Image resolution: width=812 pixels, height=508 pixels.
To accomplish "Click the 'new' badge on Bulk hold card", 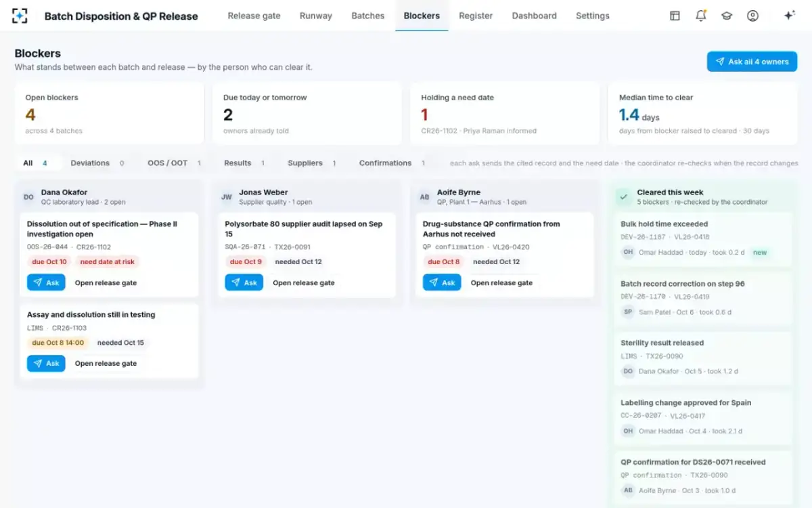I will (761, 253).
